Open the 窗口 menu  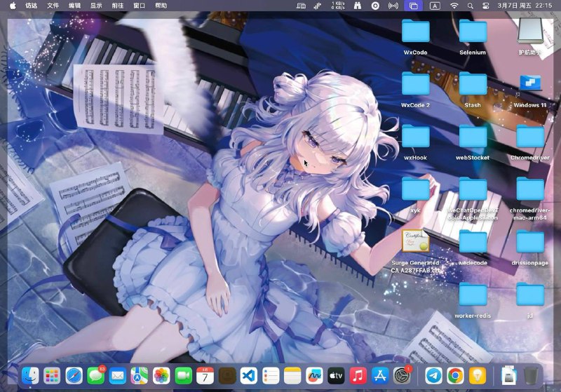(x=139, y=6)
